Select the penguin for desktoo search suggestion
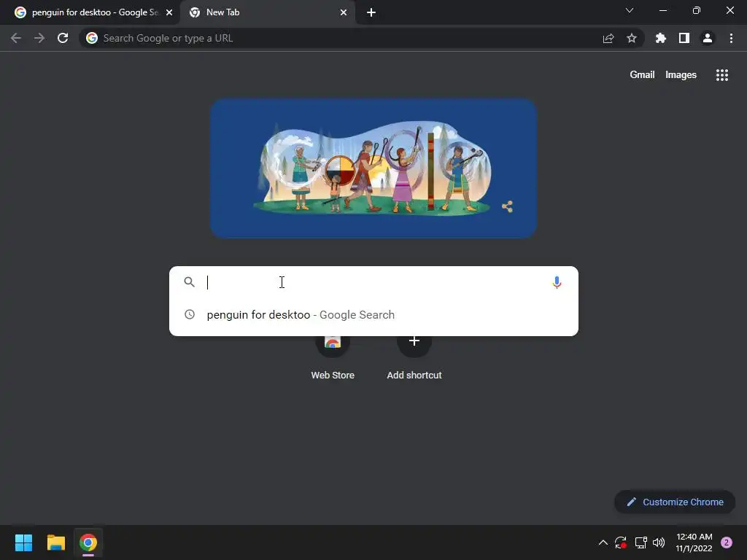Image resolution: width=747 pixels, height=560 pixels. [373, 315]
